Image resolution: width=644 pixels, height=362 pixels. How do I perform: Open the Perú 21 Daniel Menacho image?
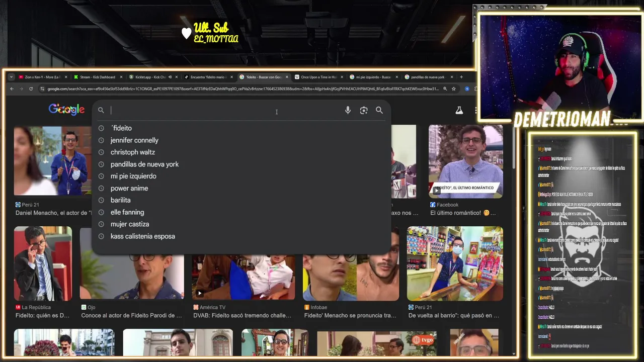pos(52,160)
